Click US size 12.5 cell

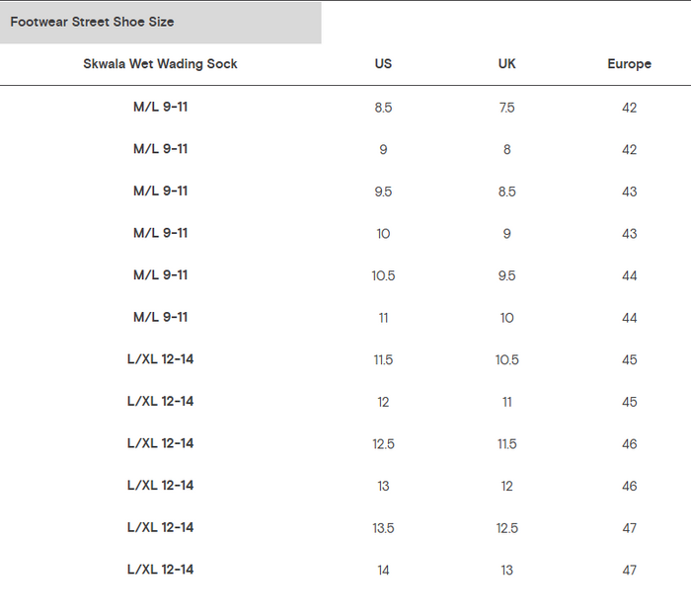coord(383,444)
